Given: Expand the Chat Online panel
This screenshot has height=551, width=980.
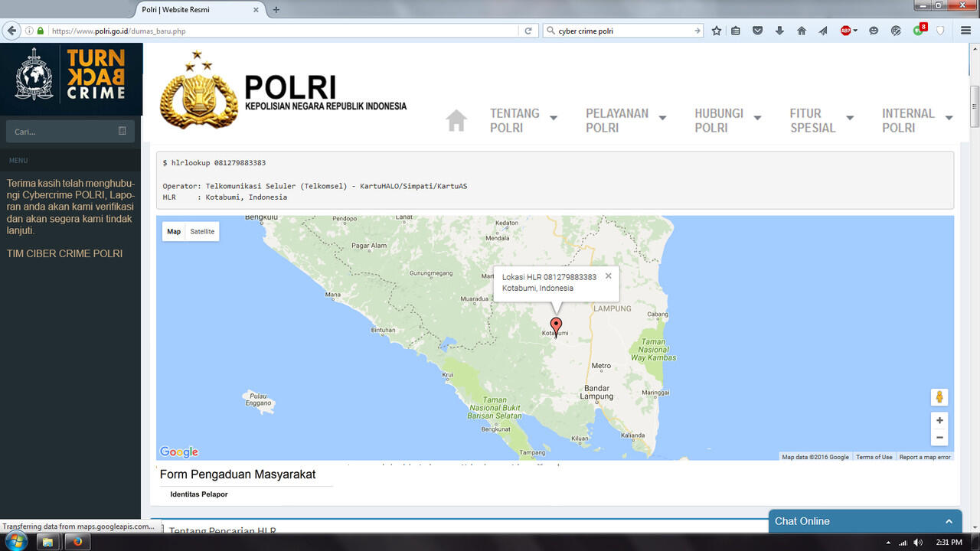Looking at the screenshot, I should pos(864,521).
